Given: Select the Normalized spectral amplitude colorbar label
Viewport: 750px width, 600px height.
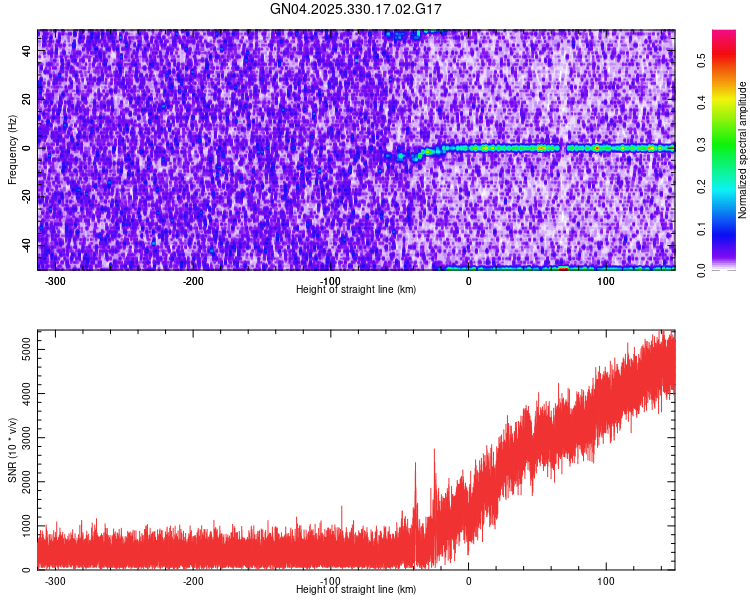Looking at the screenshot, I should 743,150.
